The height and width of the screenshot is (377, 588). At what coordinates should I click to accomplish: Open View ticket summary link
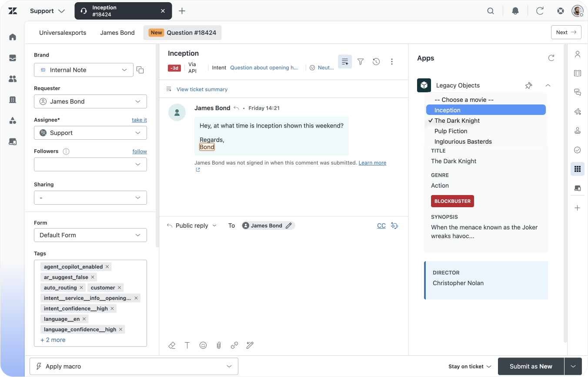pyautogui.click(x=202, y=89)
